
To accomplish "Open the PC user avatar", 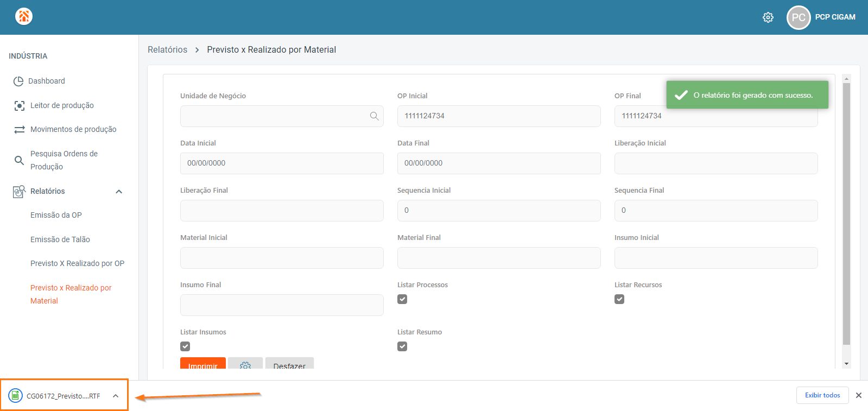I will click(x=799, y=17).
